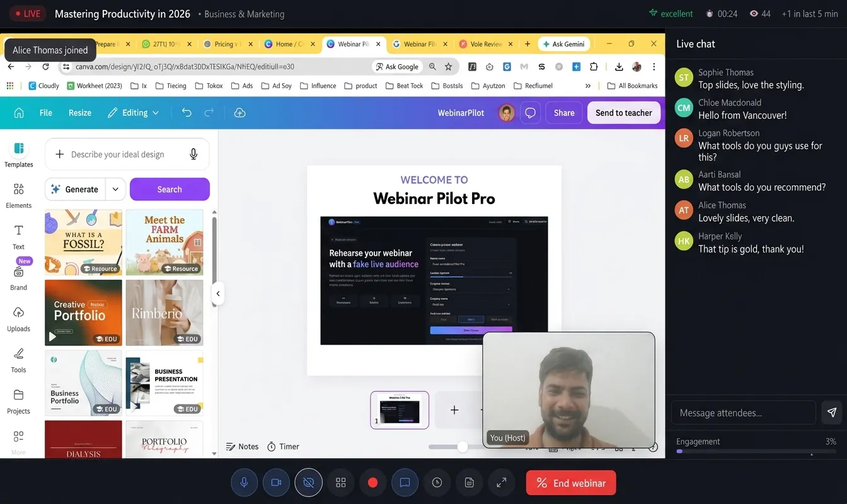Open the user avatar in Canva header

point(507,113)
